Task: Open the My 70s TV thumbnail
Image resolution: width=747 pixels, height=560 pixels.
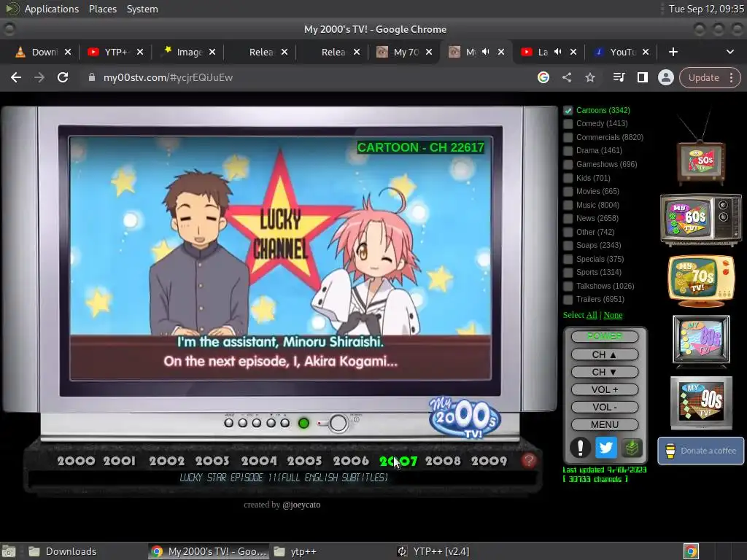Action: coord(701,281)
